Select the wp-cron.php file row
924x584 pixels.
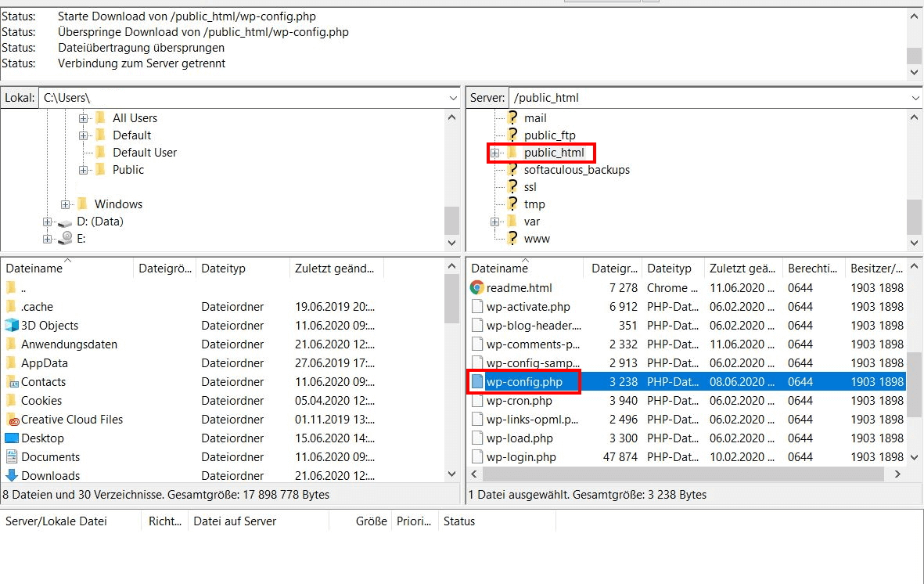(687, 401)
